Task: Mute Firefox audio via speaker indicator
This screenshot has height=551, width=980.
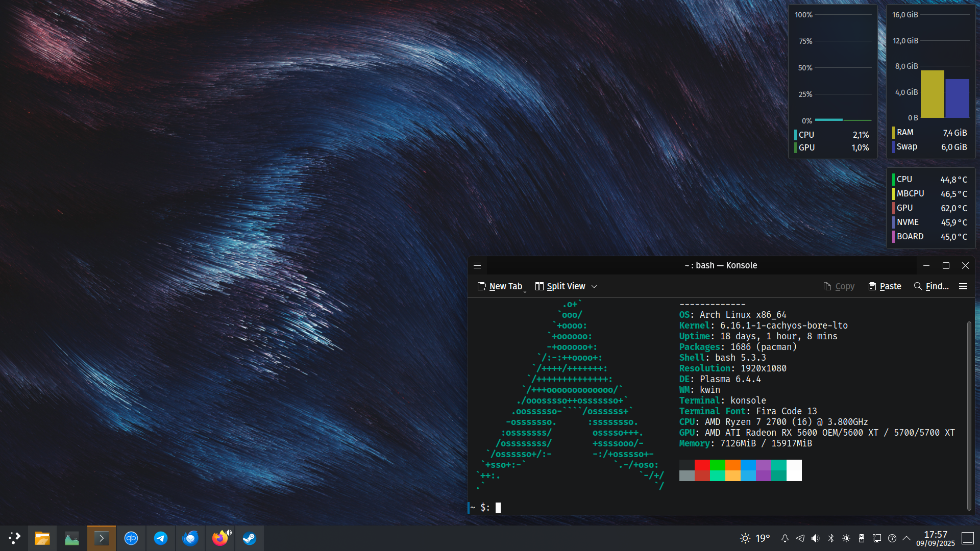Action: point(229,533)
